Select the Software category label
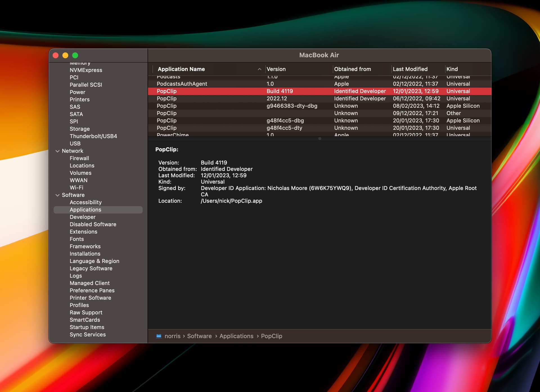This screenshot has height=392, width=540. (x=73, y=195)
